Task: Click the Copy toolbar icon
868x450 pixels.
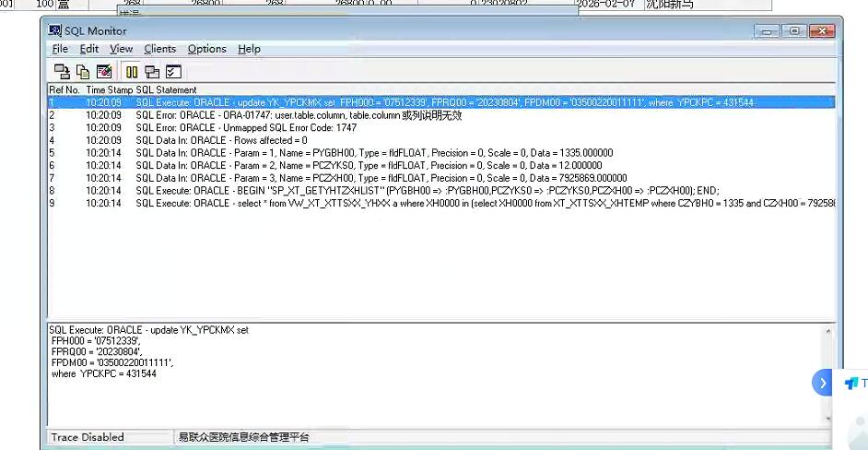Action: point(83,72)
